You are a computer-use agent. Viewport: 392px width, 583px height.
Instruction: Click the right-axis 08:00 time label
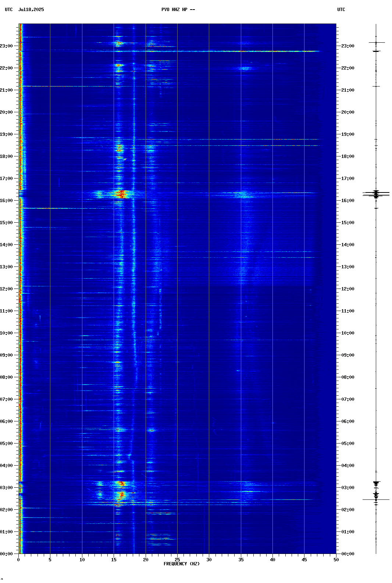pyautogui.click(x=348, y=377)
